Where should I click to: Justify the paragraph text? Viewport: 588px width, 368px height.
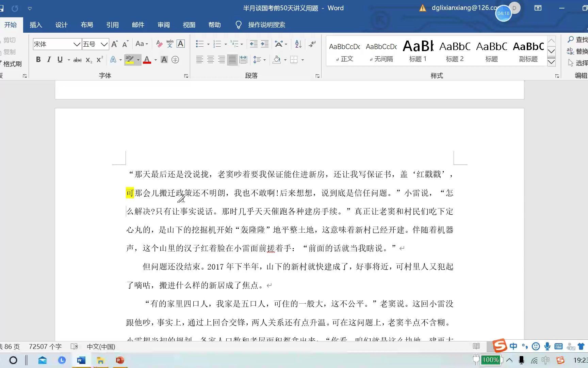tap(232, 60)
